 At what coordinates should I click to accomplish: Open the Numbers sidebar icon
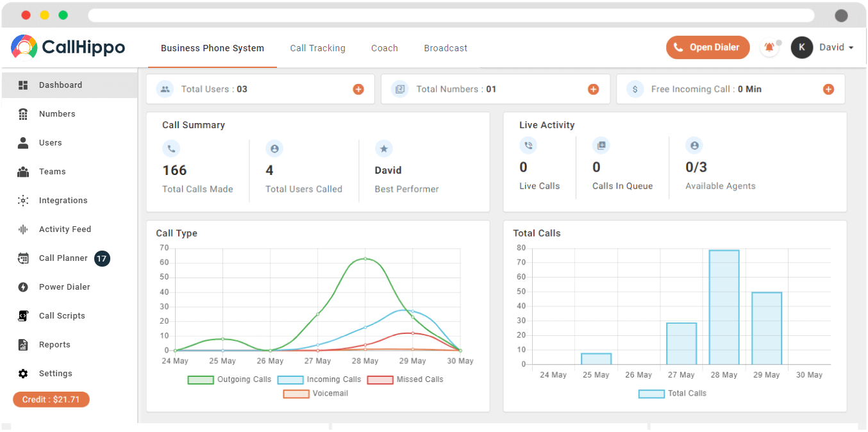click(23, 114)
